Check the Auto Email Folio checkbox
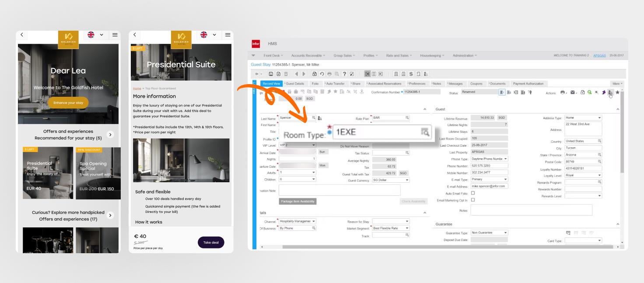The width and height of the screenshot is (644, 283). coord(472,193)
